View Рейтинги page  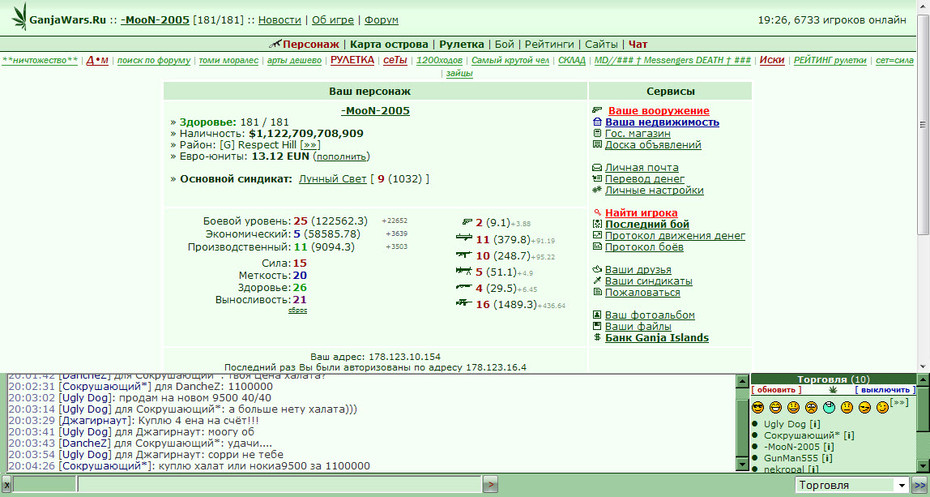click(549, 44)
